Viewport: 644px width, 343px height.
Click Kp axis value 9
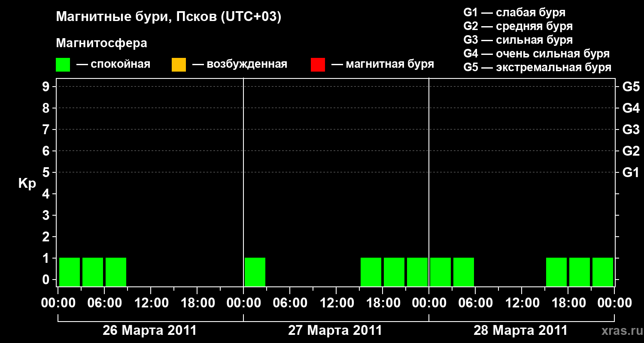[x=47, y=87]
